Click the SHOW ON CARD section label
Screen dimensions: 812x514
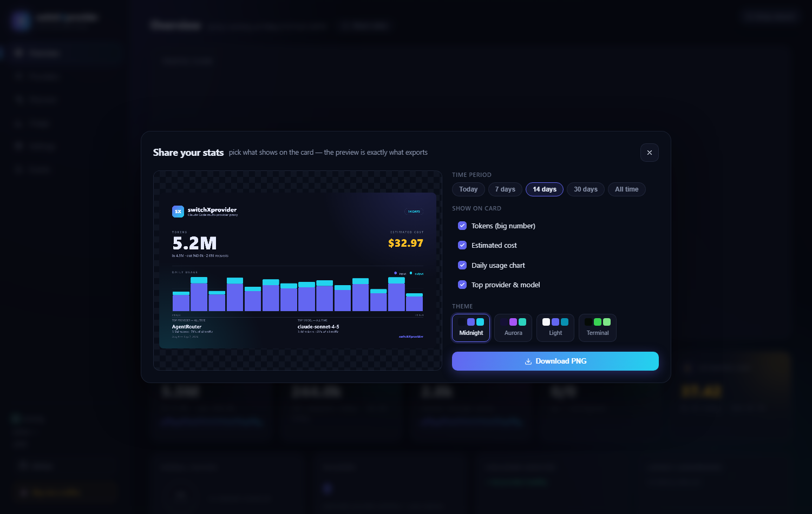click(476, 208)
